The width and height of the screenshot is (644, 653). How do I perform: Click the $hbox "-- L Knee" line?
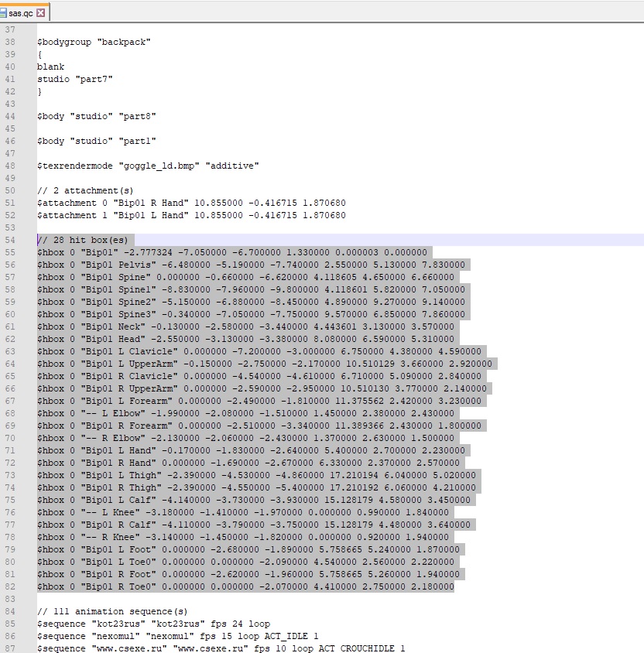243,512
